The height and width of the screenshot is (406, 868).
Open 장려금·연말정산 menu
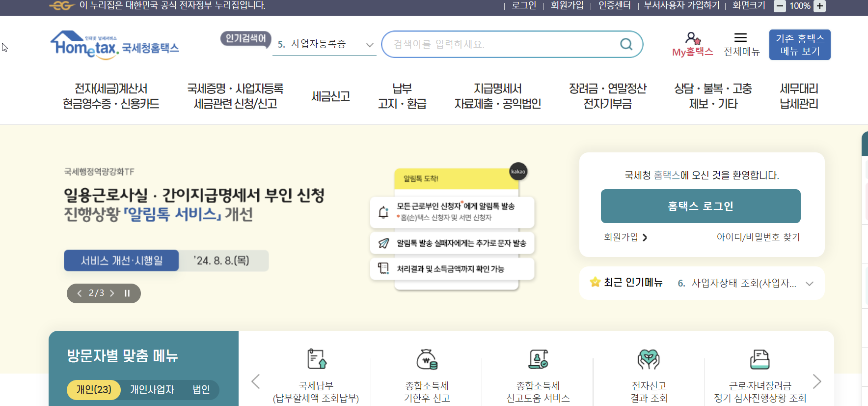[x=608, y=96]
